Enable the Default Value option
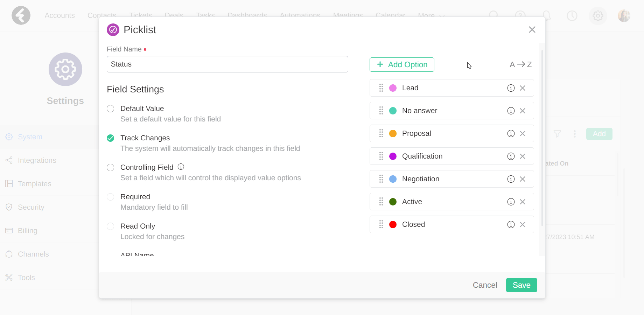Image resolution: width=644 pixels, height=315 pixels. coord(111,108)
